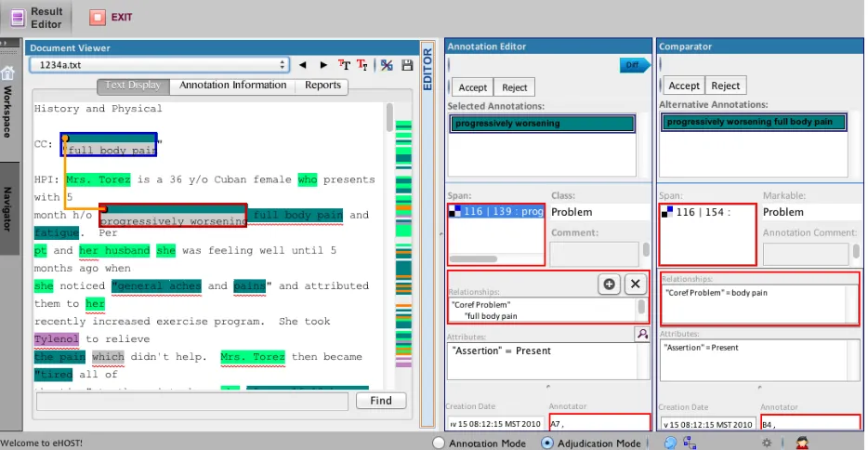Click the document text vertical scrollbar
This screenshot has width=868, height=450.
389,117
